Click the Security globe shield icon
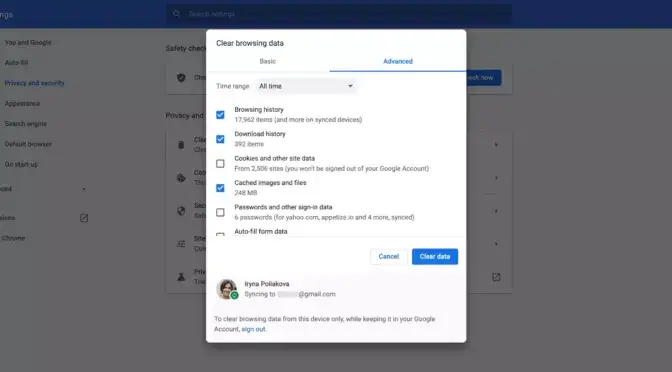Screen dimensions: 672x372 [x=181, y=211]
